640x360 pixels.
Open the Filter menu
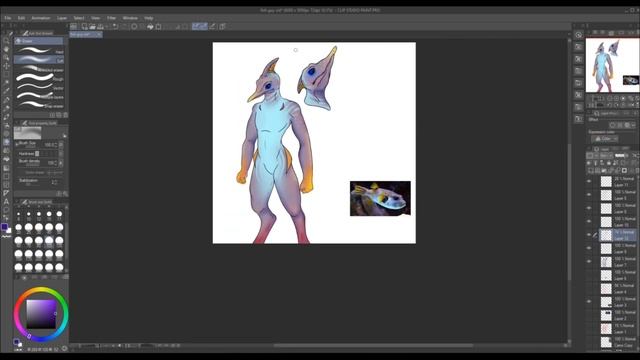111,18
